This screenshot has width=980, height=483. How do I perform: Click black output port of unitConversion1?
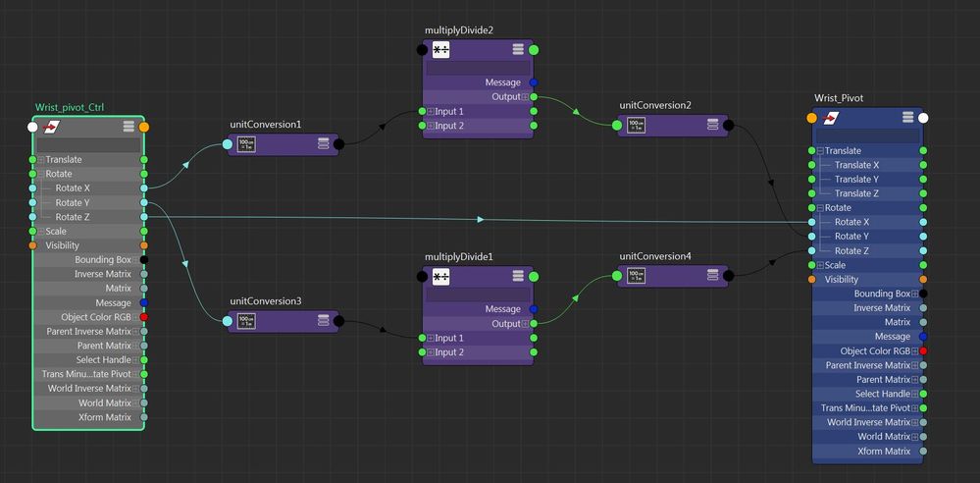[338, 144]
